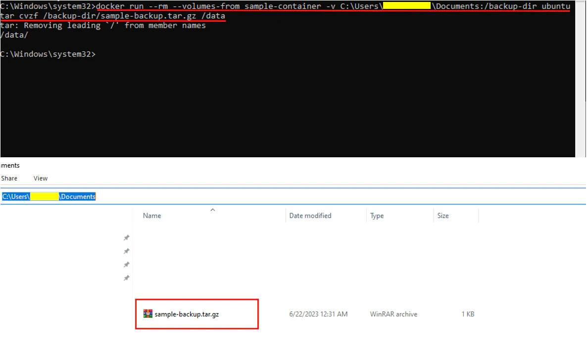Sort files by Date modified
The image size is (588, 364).
tap(310, 216)
